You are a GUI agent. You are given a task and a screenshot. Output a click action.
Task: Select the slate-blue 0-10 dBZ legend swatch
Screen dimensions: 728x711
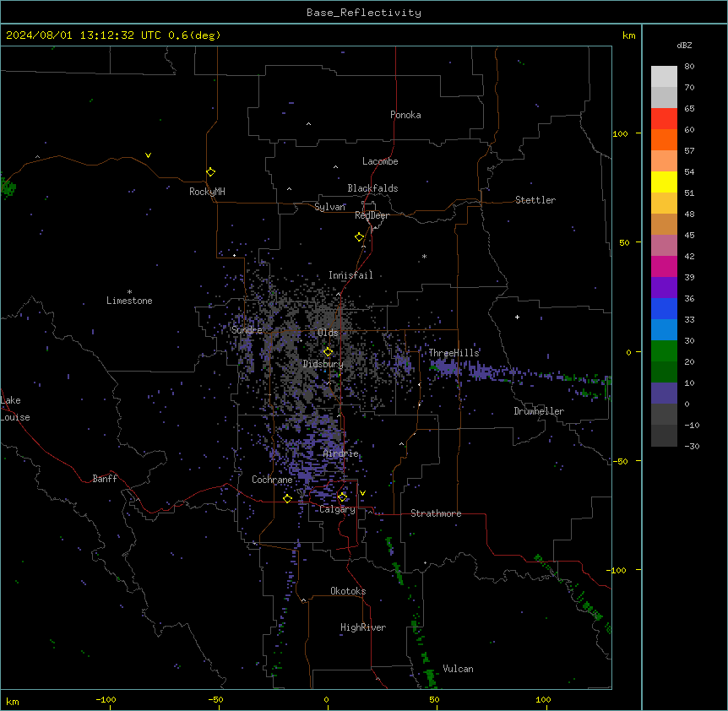pyautogui.click(x=664, y=393)
